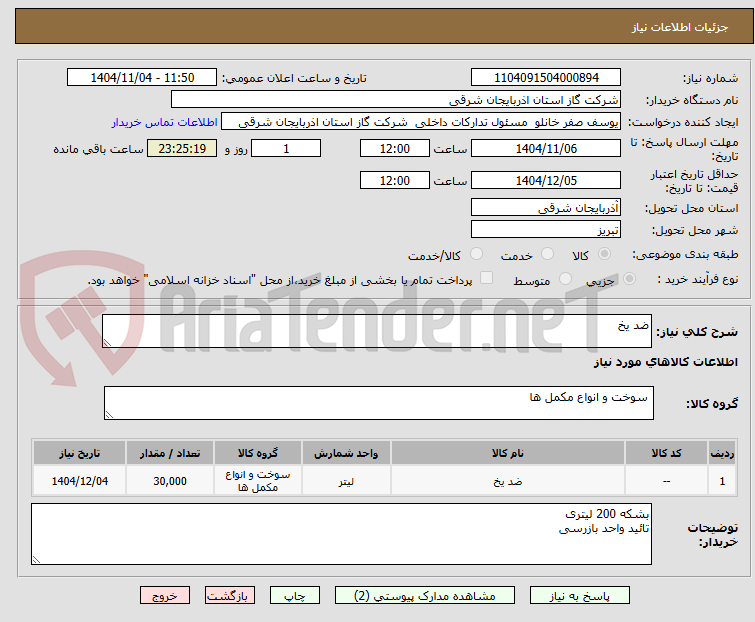Click the remaining days field showing 1
Viewport: 755px width, 622px height.
point(286,148)
